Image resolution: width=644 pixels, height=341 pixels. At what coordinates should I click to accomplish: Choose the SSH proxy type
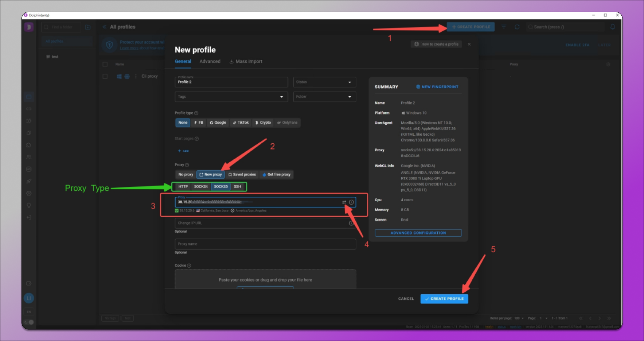pyautogui.click(x=237, y=186)
